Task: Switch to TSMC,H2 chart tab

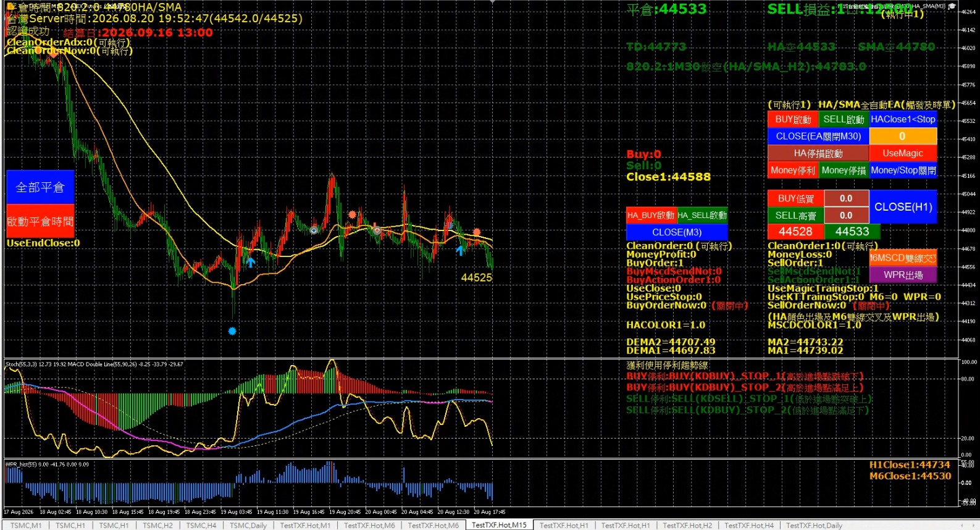Action: click(x=157, y=525)
